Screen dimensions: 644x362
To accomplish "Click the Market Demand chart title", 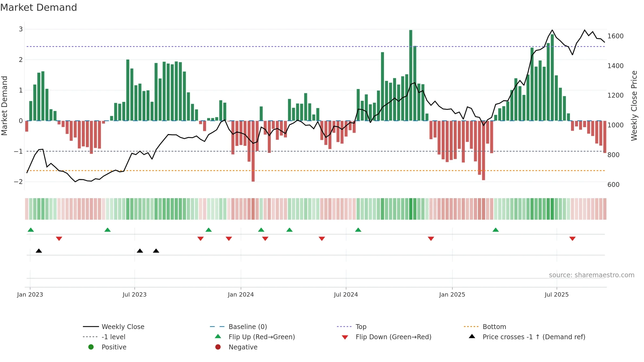I will click(39, 8).
